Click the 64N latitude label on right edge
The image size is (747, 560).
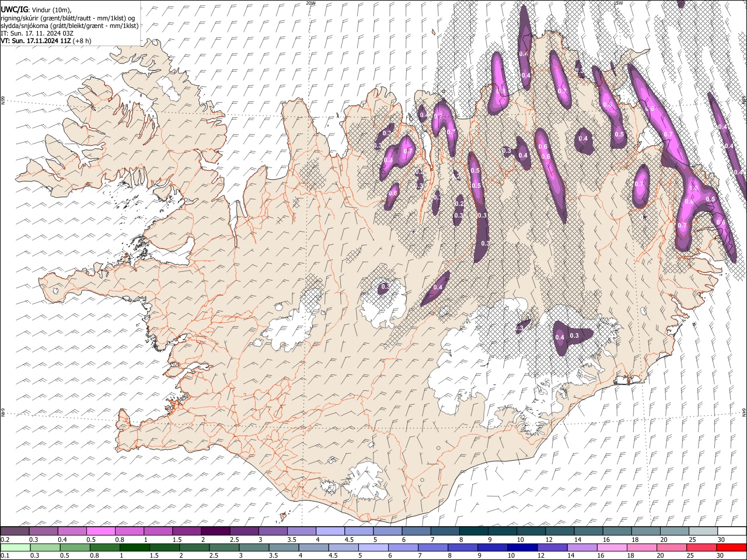pos(744,412)
